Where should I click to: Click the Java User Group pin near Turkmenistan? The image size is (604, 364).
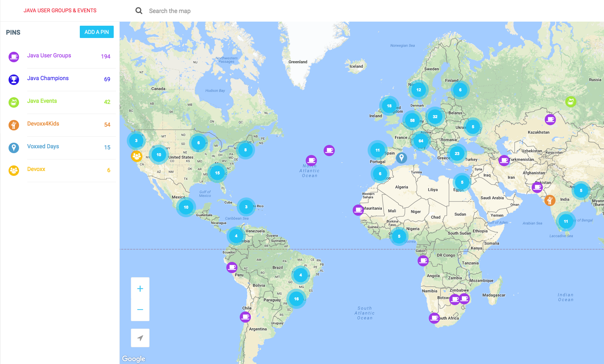click(x=504, y=161)
